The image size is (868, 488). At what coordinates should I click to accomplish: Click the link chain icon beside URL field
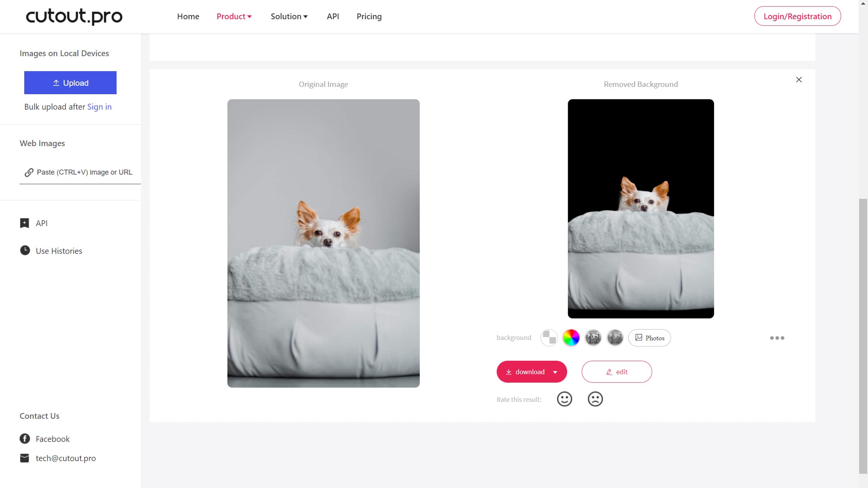tap(29, 173)
